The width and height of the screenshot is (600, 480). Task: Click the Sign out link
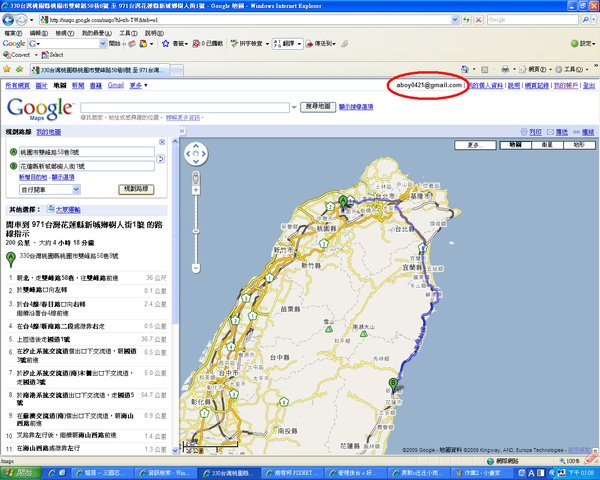pos(589,85)
